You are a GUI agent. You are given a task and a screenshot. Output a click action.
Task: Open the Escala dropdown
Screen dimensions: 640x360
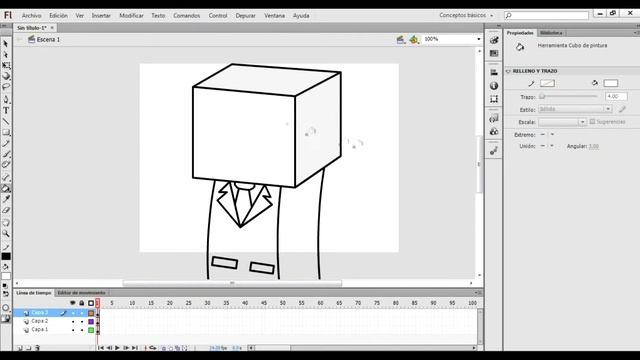point(562,122)
